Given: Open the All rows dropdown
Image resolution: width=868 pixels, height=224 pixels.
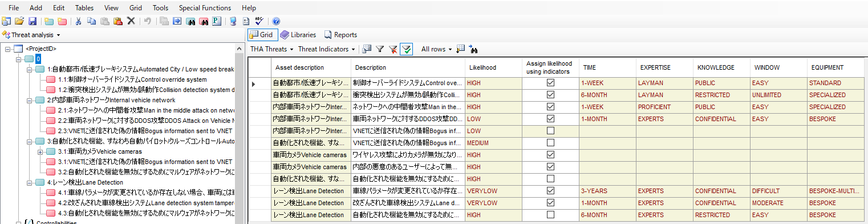Looking at the screenshot, I should pos(436,49).
